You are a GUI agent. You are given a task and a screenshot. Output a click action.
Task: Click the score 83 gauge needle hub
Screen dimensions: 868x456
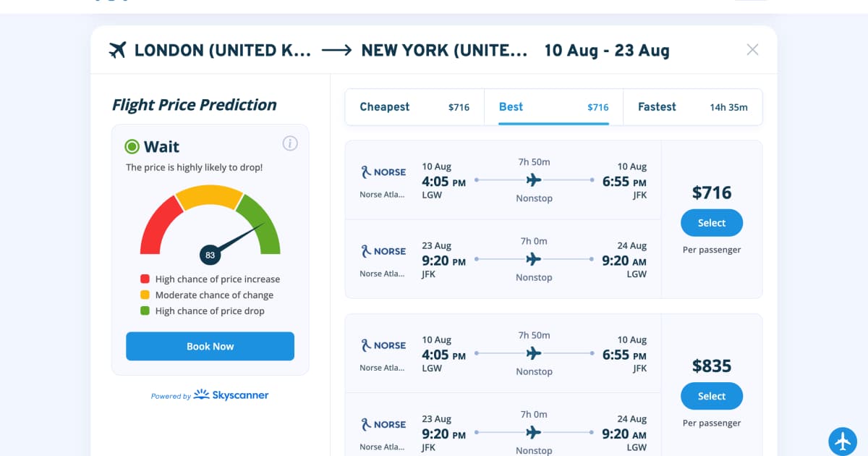(x=210, y=255)
